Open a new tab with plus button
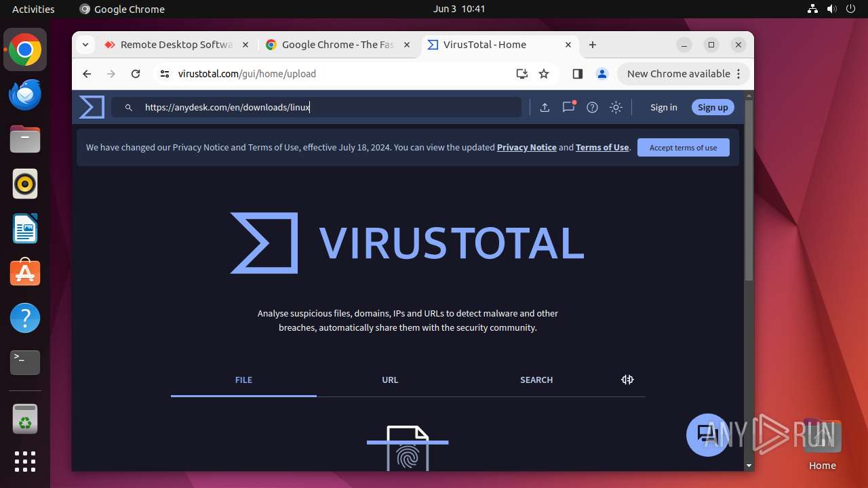The width and height of the screenshot is (868, 488). (593, 45)
